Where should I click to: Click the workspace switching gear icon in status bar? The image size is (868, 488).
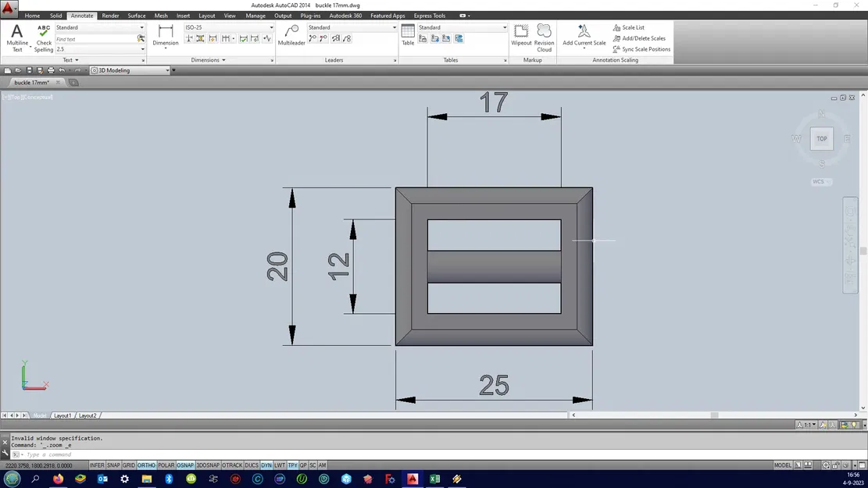[x=825, y=465]
